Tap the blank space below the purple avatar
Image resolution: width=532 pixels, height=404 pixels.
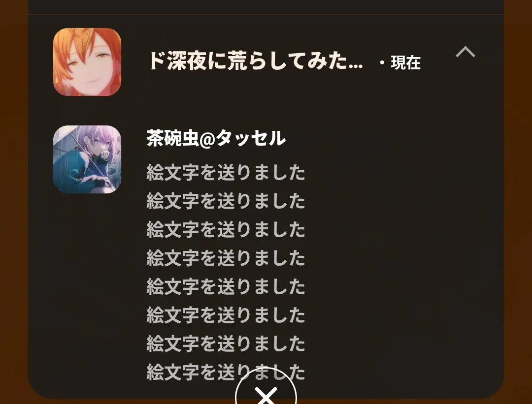(87, 288)
